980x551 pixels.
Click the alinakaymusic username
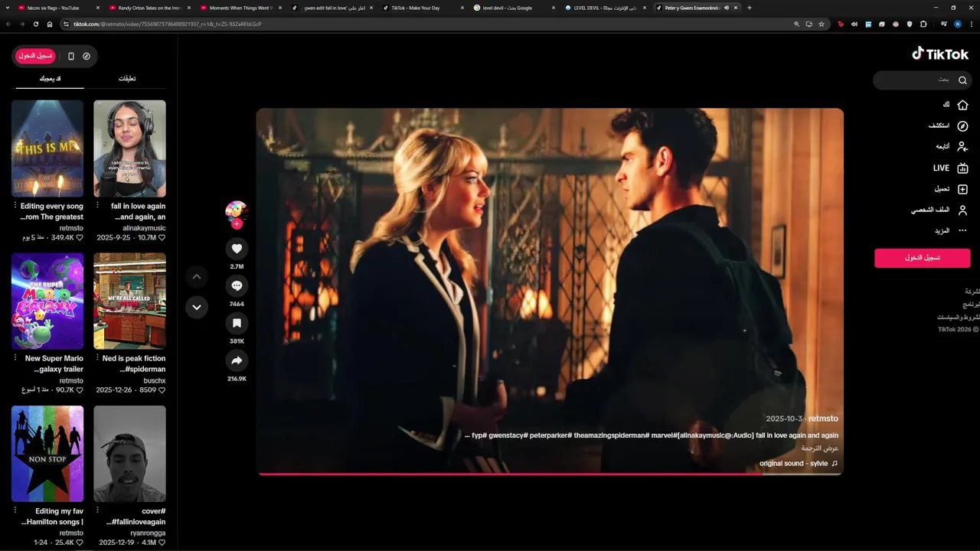click(x=144, y=228)
